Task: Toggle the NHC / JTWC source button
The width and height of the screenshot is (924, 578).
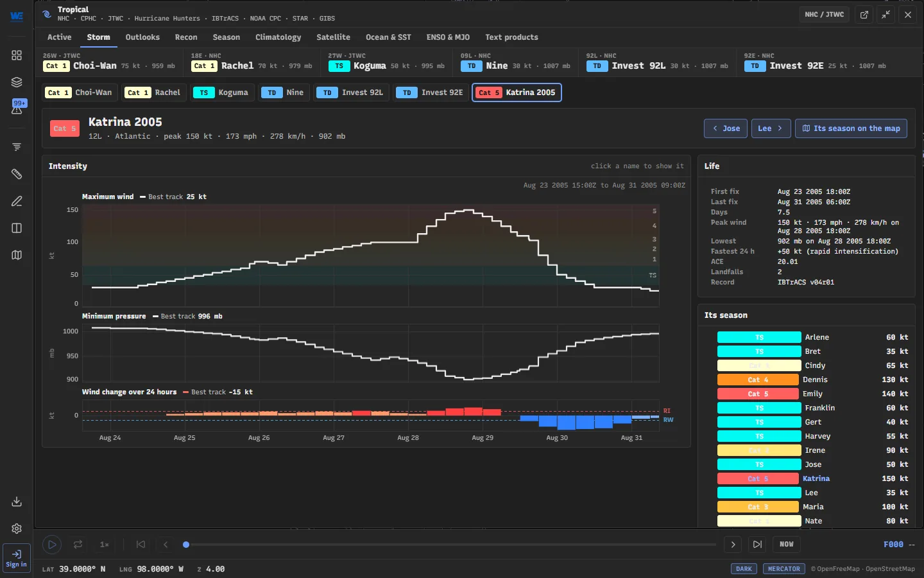Action: 825,15
